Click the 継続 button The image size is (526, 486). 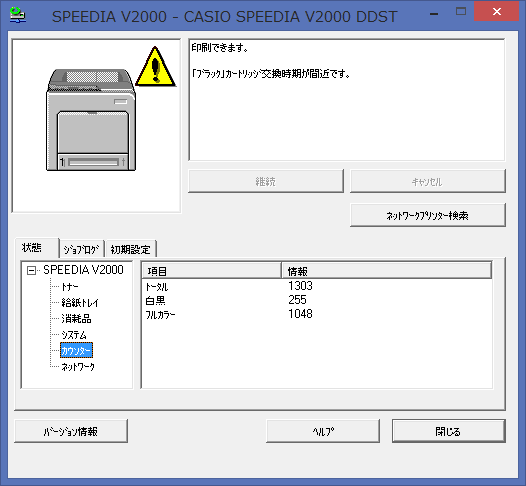[266, 181]
